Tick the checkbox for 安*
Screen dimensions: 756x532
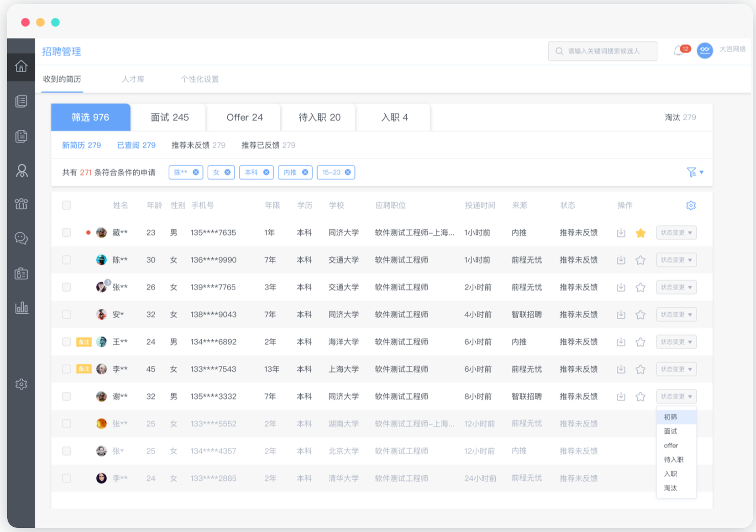point(66,315)
